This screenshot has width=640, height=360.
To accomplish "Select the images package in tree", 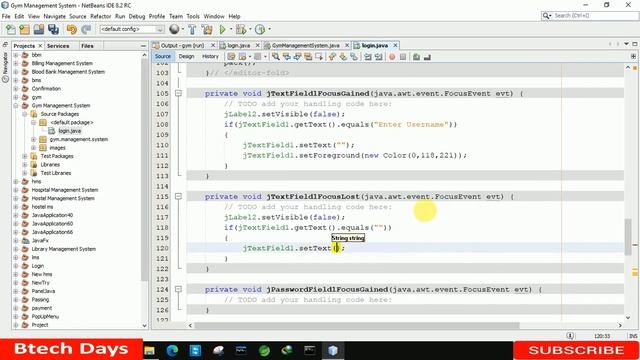I will [x=57, y=148].
